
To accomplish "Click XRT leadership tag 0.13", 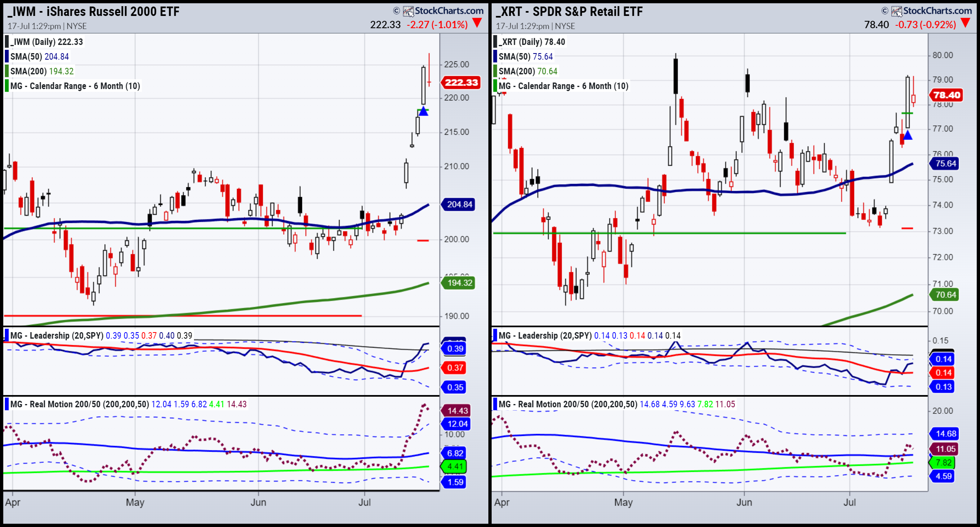I will [x=943, y=386].
